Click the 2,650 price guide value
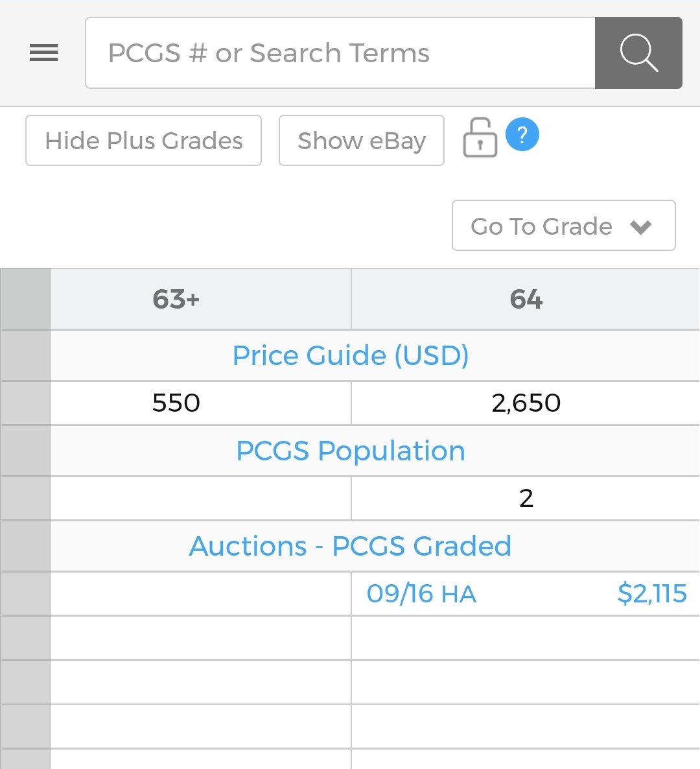Screen dimensions: 700x769 (526, 403)
